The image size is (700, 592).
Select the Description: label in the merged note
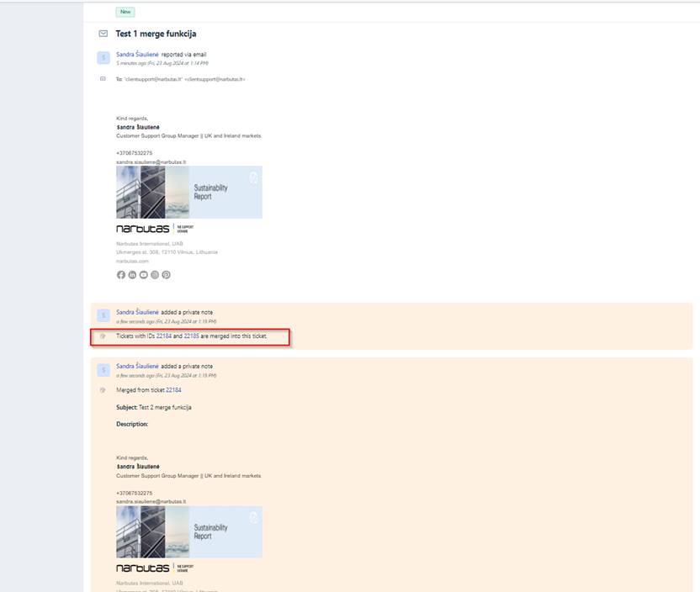pos(132,425)
